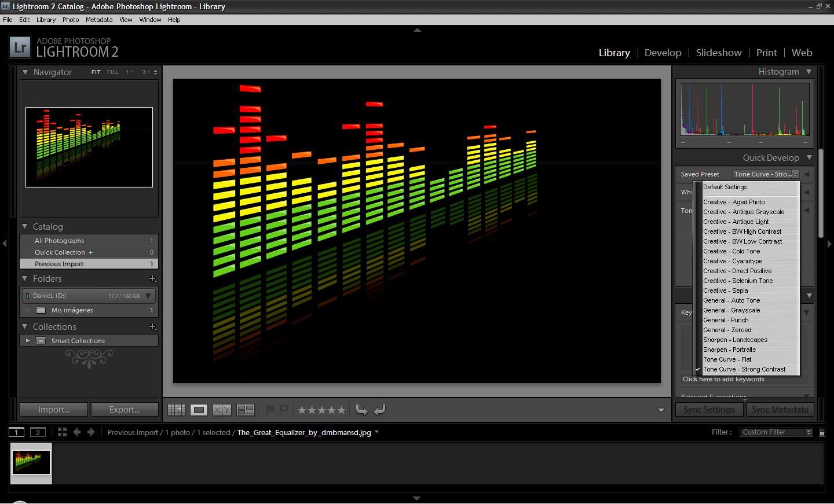Open filename source dropdown in filmstrip
834x504 pixels.
click(377, 432)
